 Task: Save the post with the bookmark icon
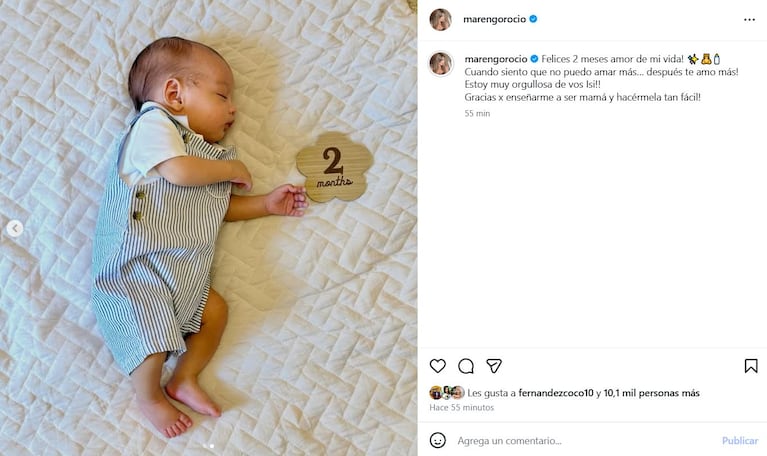click(751, 366)
